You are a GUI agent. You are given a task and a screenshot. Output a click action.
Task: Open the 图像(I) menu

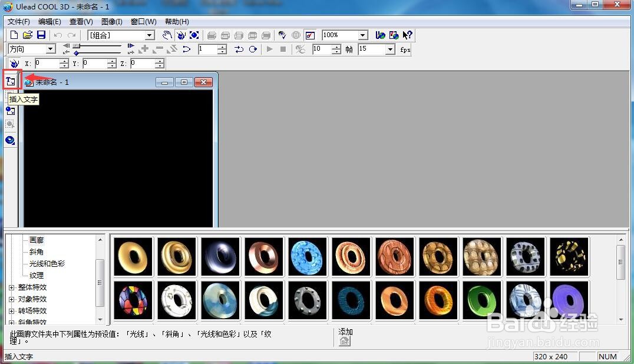(111, 21)
